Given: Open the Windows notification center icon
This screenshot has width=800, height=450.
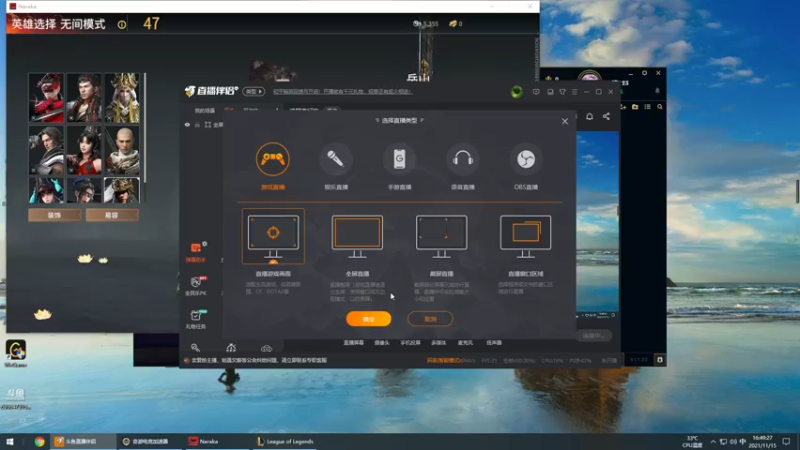Looking at the screenshot, I should pos(786,441).
